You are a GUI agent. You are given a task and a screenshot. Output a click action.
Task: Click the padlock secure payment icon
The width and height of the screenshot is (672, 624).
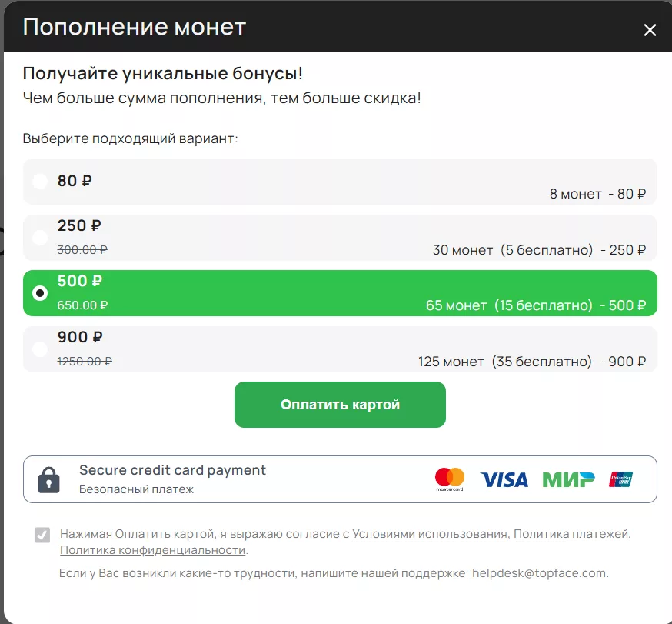[x=48, y=479]
